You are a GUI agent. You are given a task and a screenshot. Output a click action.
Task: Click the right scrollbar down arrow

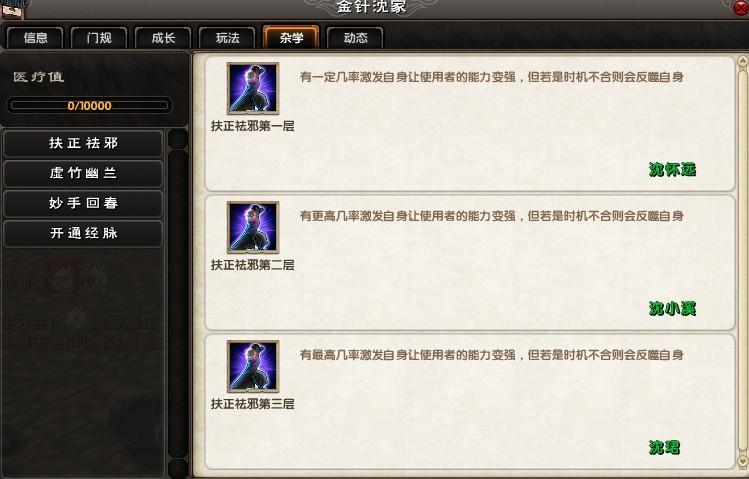coord(742,461)
